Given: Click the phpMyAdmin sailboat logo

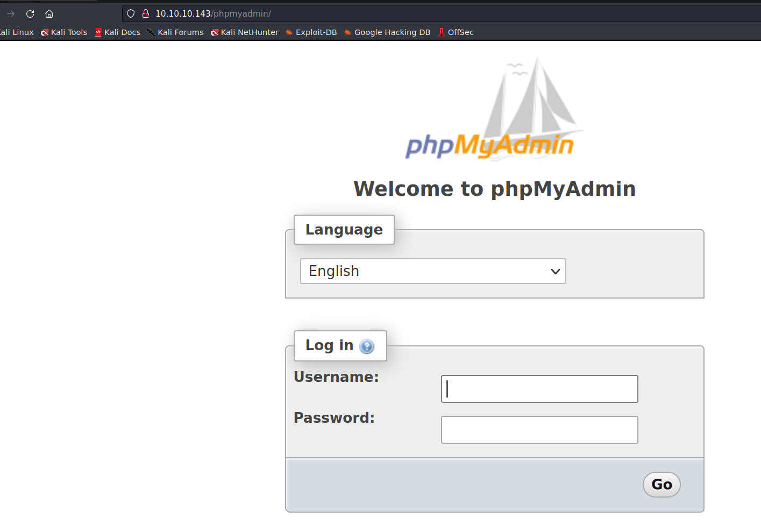Looking at the screenshot, I should pyautogui.click(x=494, y=109).
